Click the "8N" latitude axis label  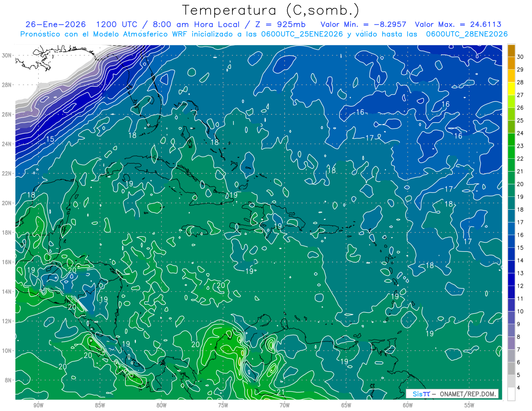click(x=8, y=380)
